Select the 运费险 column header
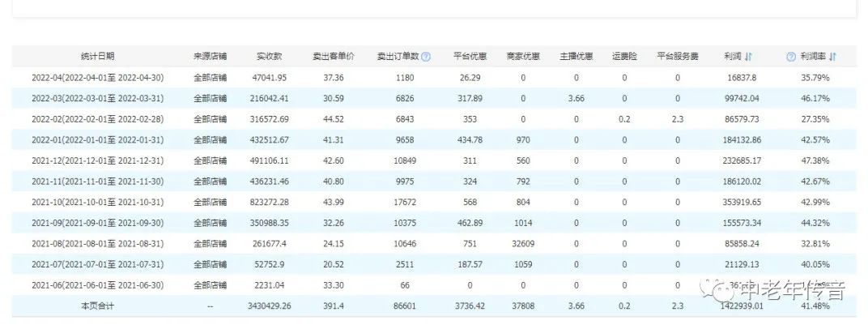The image size is (868, 329). tap(623, 57)
